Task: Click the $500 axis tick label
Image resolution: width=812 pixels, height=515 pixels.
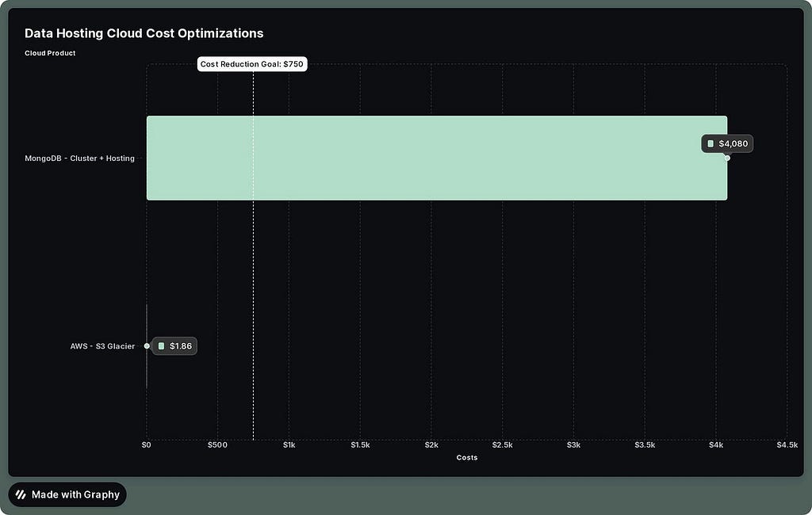Action: point(217,444)
